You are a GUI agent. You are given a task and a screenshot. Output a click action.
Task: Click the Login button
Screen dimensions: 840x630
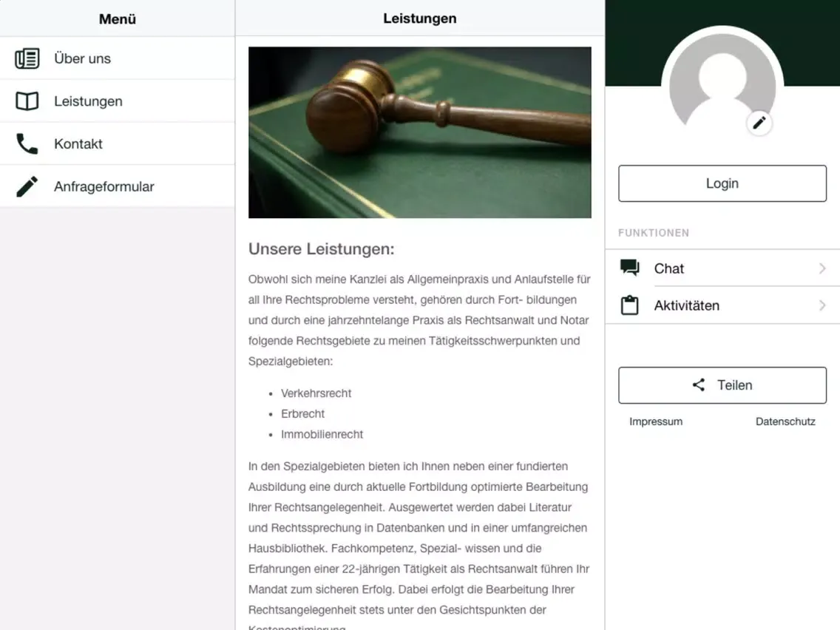pyautogui.click(x=722, y=183)
